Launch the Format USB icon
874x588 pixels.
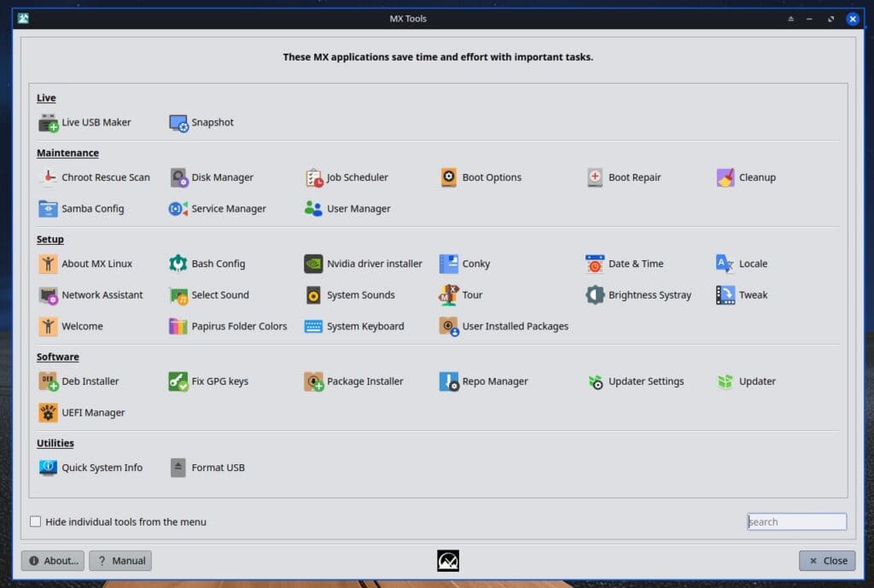(178, 468)
